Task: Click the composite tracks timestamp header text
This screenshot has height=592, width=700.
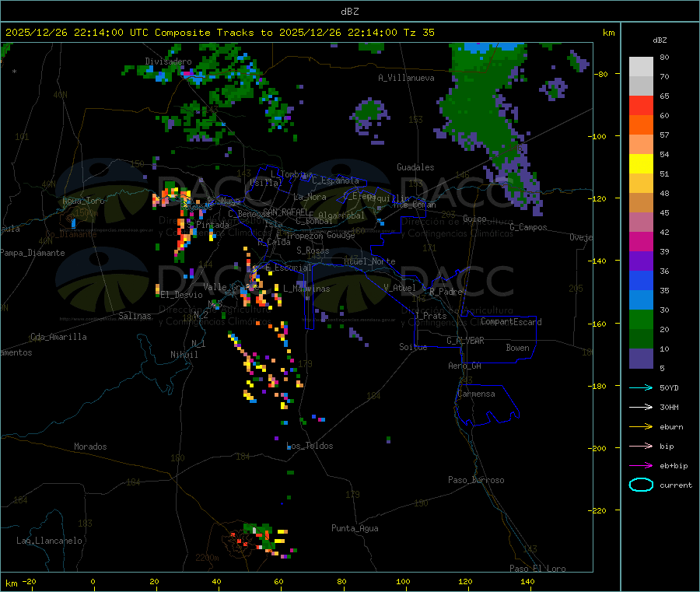Action: (x=219, y=33)
